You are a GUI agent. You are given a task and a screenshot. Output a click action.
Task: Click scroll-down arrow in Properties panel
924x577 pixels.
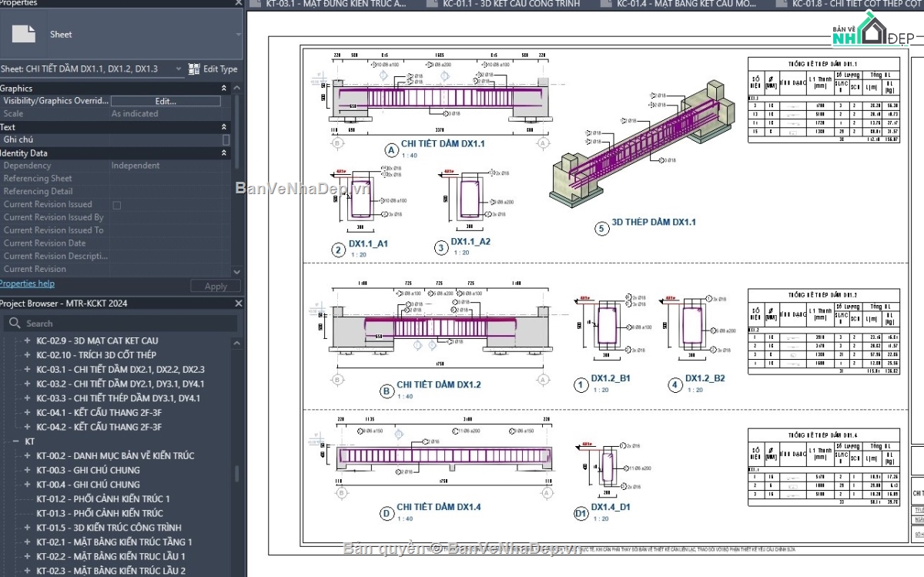pyautogui.click(x=237, y=270)
